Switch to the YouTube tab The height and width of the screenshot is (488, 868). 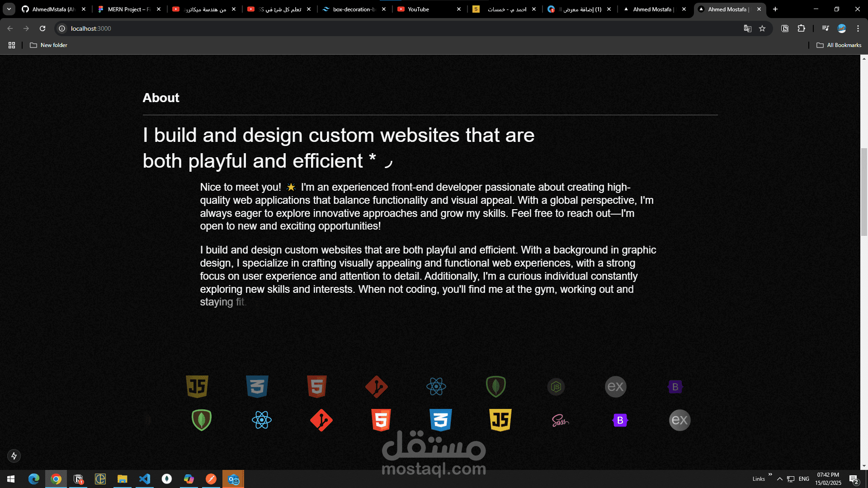[x=418, y=9]
